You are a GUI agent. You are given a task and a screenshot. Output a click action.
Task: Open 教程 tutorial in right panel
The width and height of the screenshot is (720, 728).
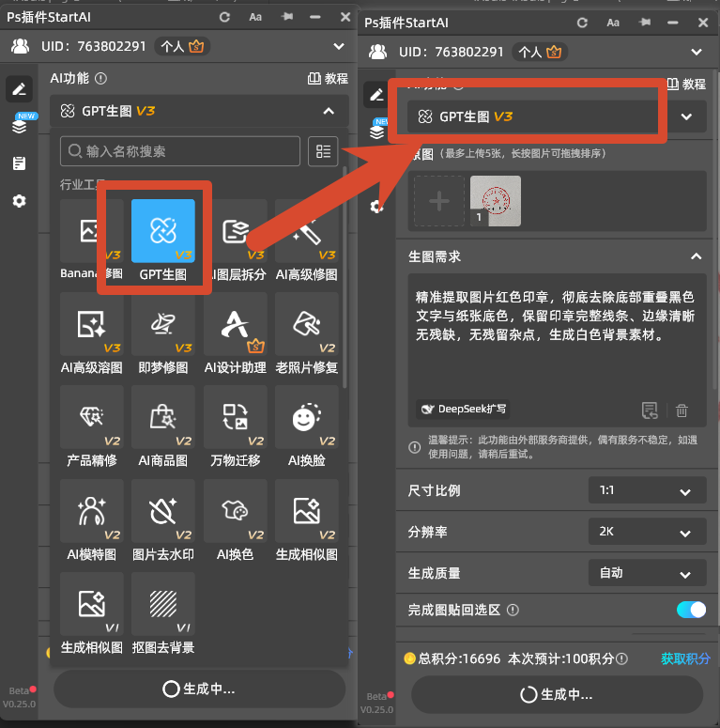tap(686, 84)
